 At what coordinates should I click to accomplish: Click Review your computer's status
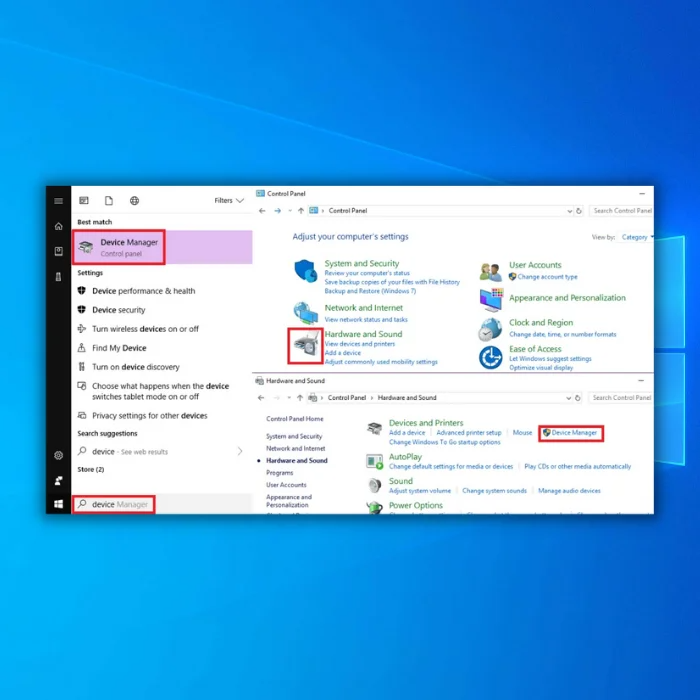pyautogui.click(x=367, y=273)
